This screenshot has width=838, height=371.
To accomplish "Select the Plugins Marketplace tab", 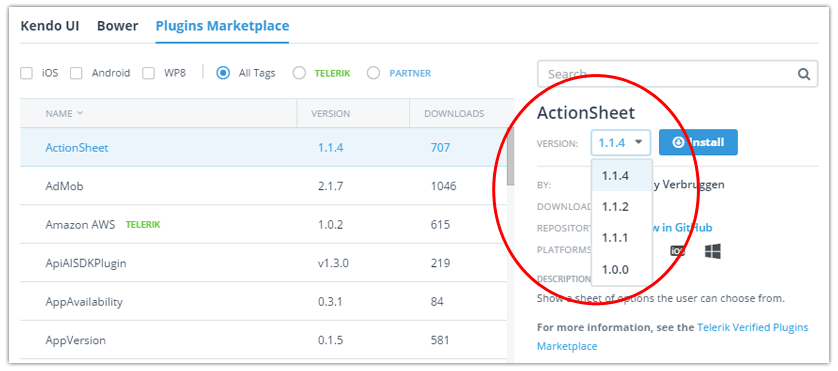I will click(222, 26).
